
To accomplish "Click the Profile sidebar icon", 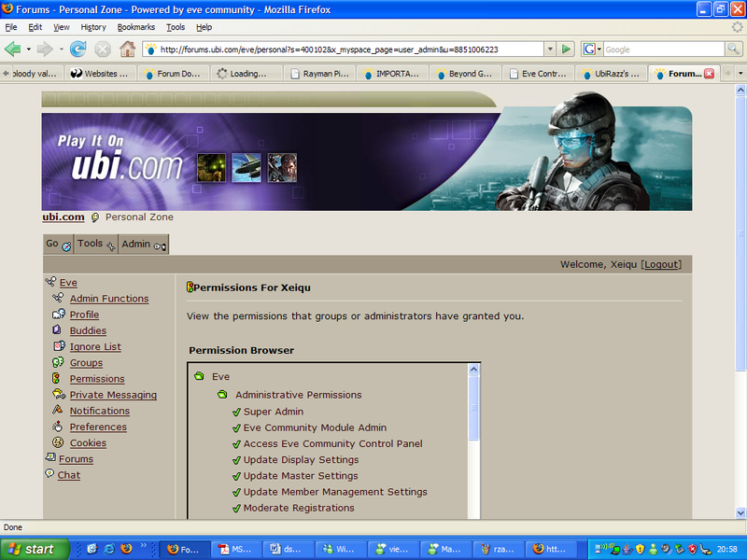I will coord(58,314).
